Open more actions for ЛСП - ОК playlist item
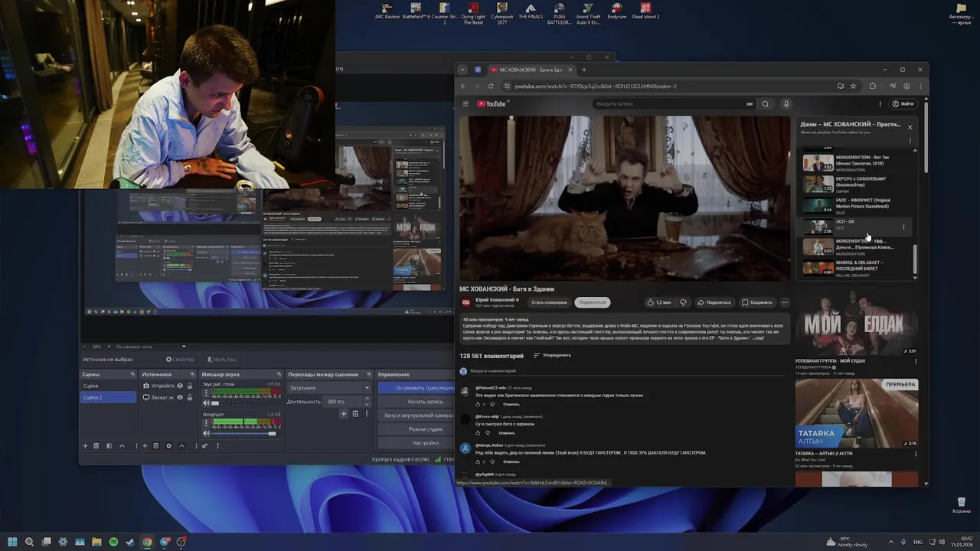This screenshot has width=980, height=551. [x=903, y=227]
